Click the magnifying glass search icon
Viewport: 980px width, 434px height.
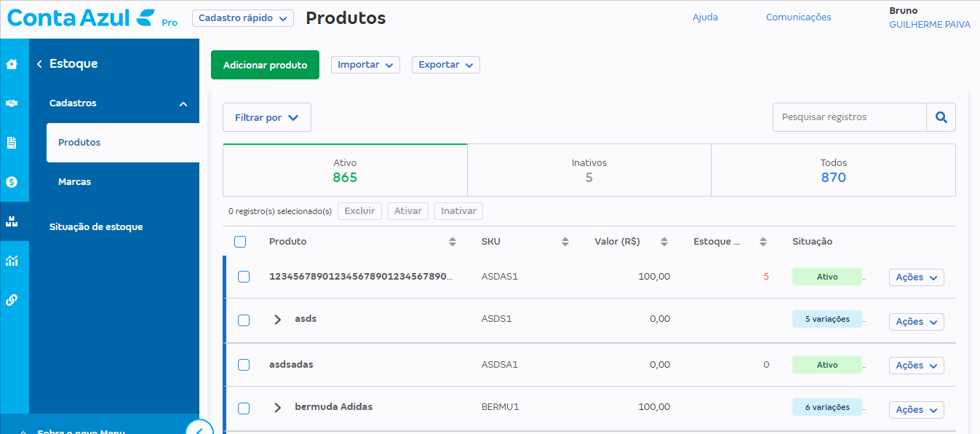[x=941, y=117]
